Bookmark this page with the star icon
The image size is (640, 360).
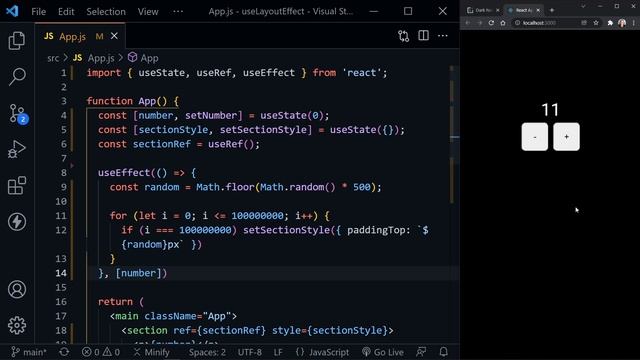596,23
